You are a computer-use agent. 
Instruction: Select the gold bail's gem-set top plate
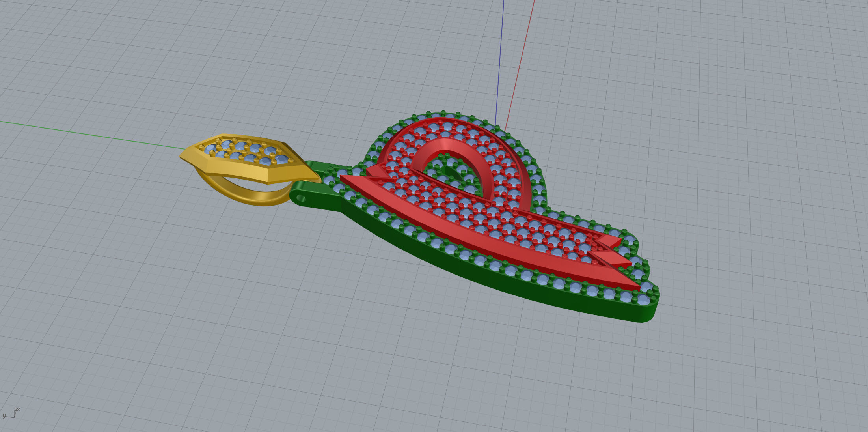tap(249, 158)
